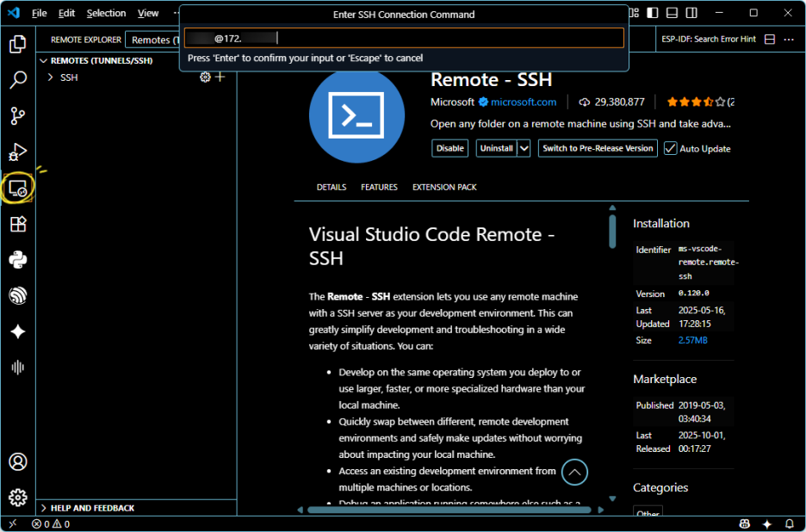Click the Uninstall button

pyautogui.click(x=496, y=148)
